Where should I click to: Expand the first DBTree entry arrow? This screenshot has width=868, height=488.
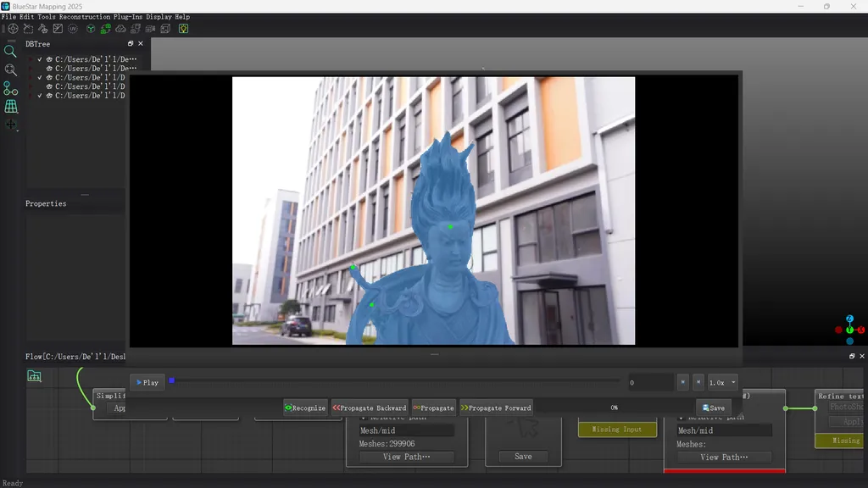31,59
